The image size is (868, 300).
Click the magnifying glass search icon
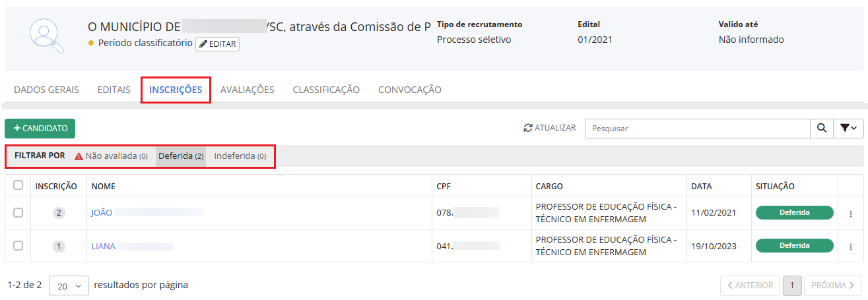point(821,129)
